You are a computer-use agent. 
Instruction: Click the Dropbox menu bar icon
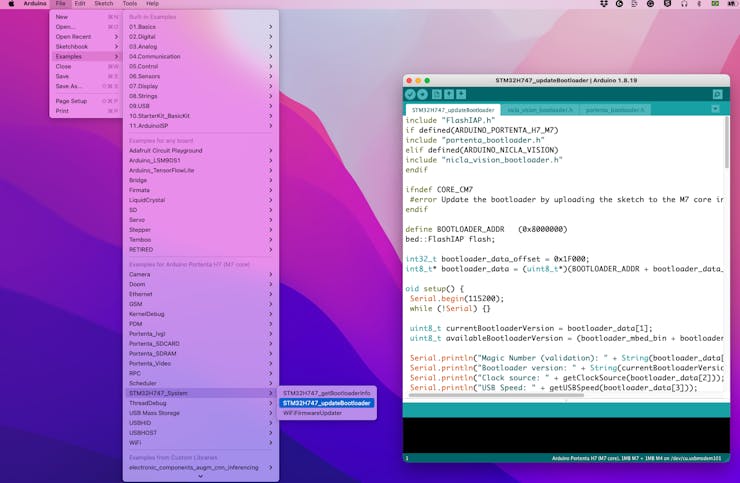pyautogui.click(x=603, y=4)
